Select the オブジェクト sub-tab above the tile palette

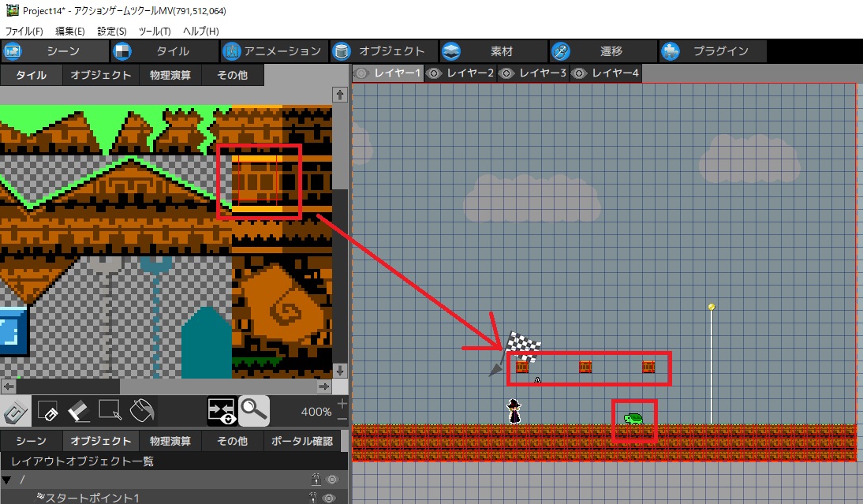[x=101, y=75]
